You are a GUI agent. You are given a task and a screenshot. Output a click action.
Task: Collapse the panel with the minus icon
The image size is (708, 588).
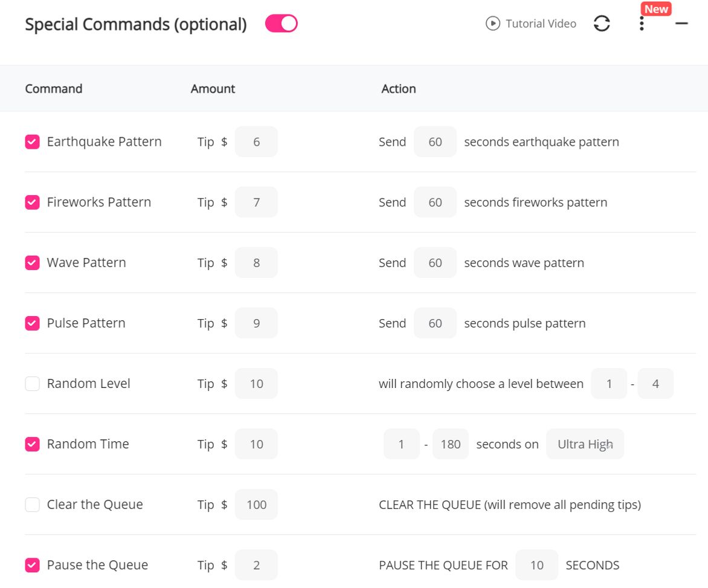click(681, 24)
